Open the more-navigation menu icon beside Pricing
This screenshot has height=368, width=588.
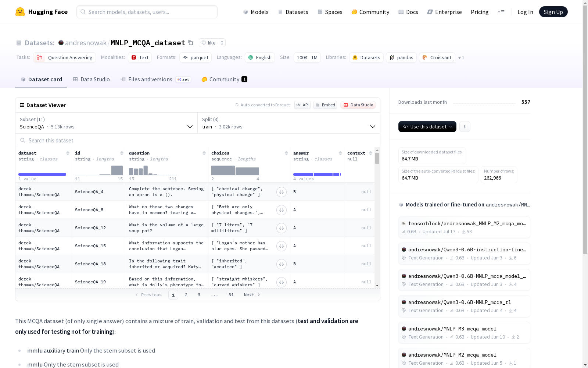tap(501, 12)
